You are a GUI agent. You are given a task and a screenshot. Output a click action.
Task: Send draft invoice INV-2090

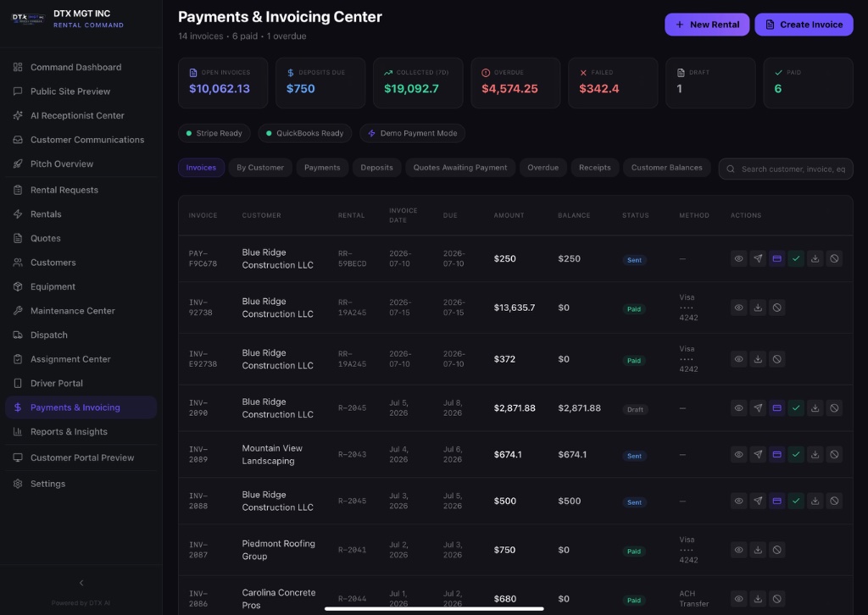point(758,408)
